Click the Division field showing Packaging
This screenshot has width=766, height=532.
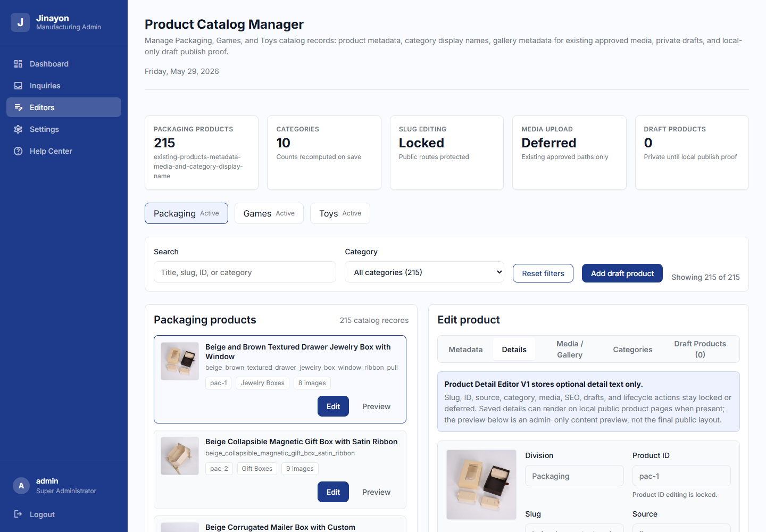(x=574, y=476)
